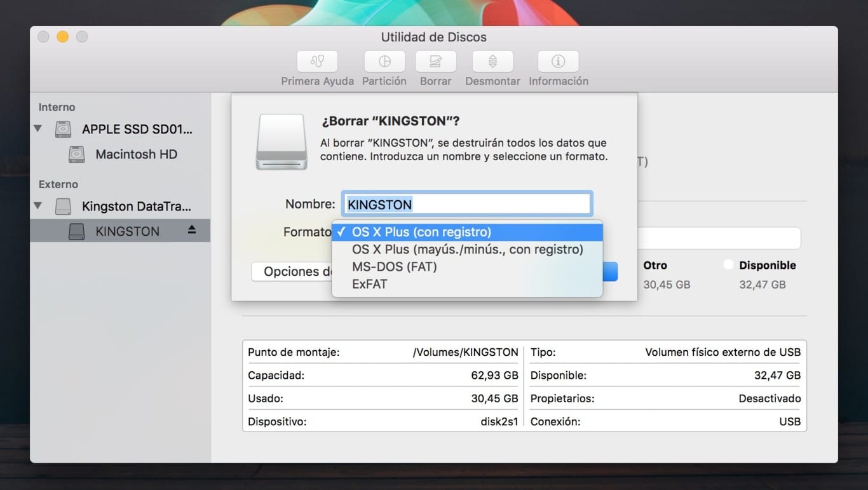Click Volumen físico externo de USB value
The image size is (868, 490).
click(x=722, y=352)
